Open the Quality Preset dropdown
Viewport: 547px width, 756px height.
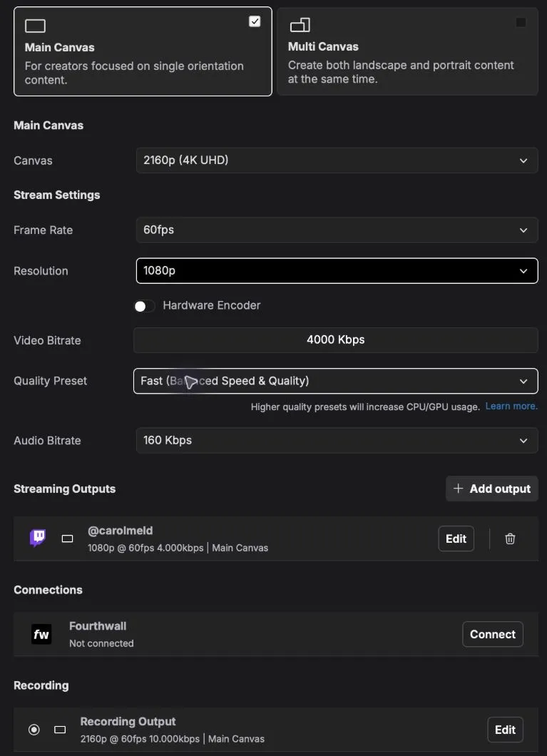[335, 381]
